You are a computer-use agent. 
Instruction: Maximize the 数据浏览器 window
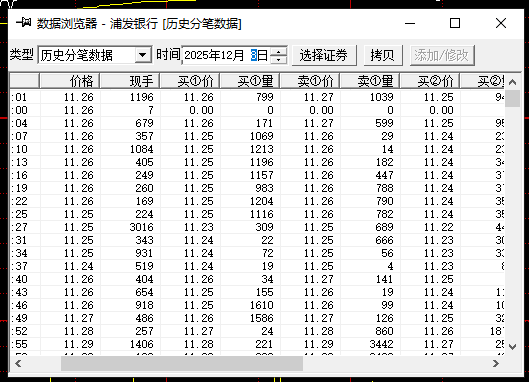coord(455,23)
